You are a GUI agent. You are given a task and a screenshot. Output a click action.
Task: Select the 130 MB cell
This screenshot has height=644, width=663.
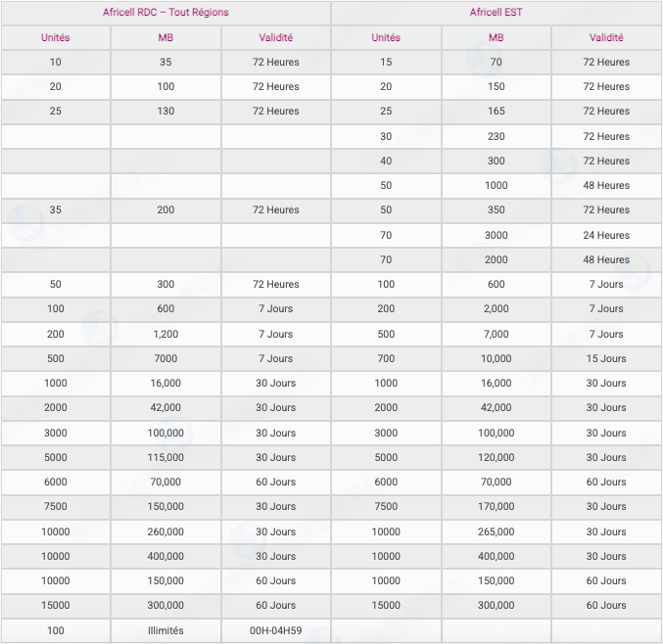(166, 111)
